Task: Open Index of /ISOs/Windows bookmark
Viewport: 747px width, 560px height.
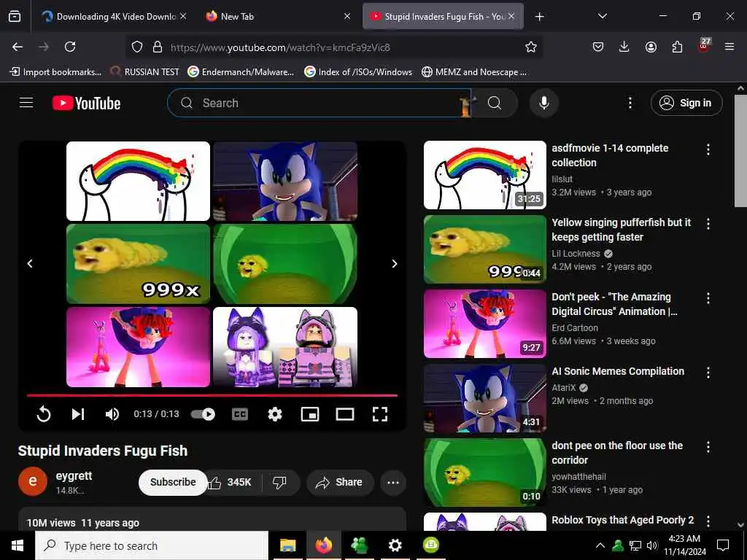Action: pos(358,72)
